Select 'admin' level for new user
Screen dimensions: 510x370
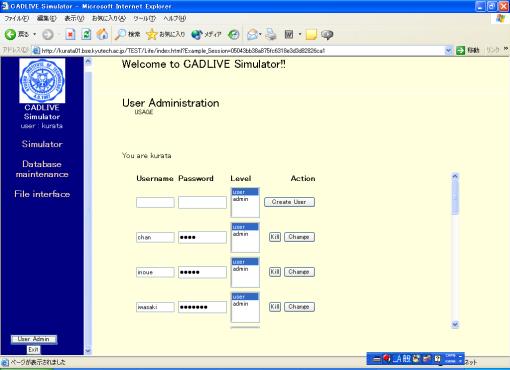[x=245, y=199]
